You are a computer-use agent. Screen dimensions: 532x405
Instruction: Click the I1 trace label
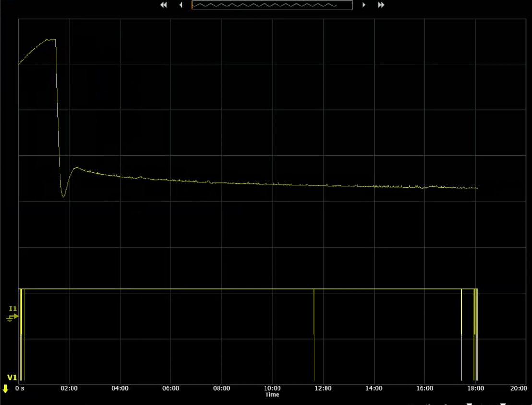pos(13,309)
